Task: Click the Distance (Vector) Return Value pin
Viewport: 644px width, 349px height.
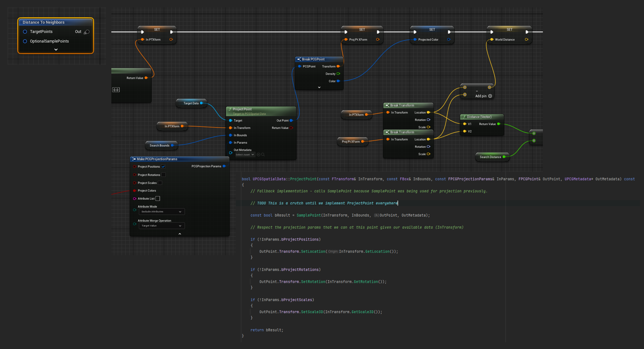Action: (498, 124)
